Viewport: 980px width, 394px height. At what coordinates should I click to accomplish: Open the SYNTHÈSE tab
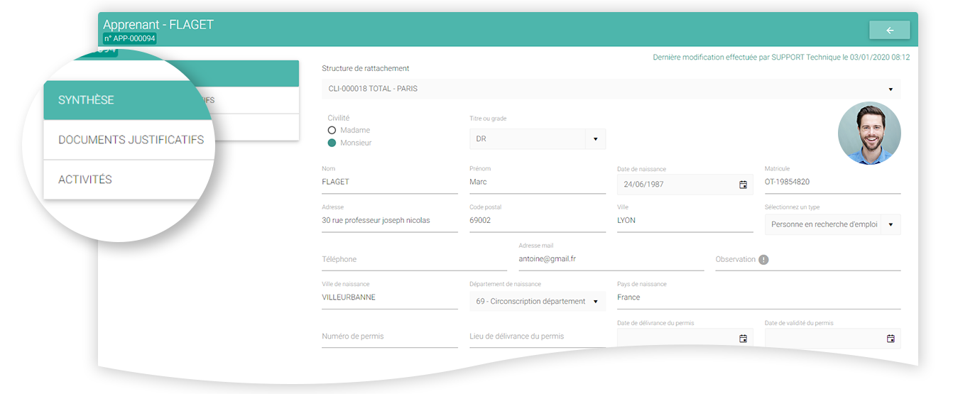click(128, 100)
